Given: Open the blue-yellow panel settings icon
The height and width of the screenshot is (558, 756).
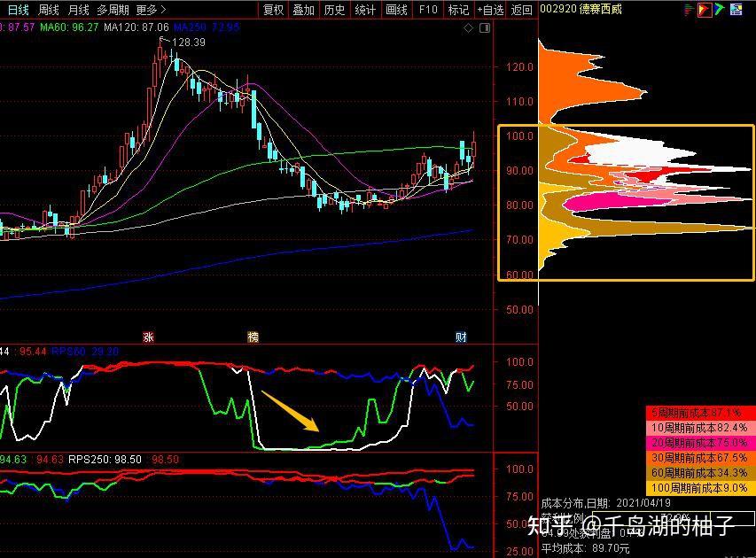Looking at the screenshot, I should click(736, 9).
